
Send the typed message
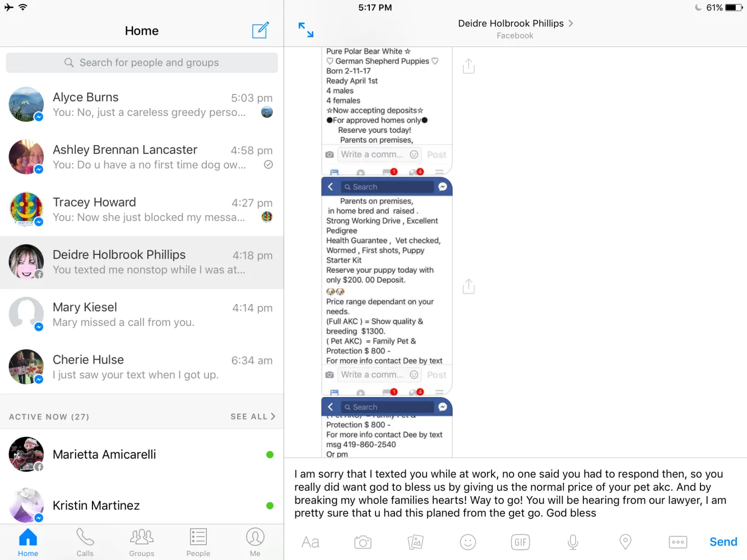point(723,542)
